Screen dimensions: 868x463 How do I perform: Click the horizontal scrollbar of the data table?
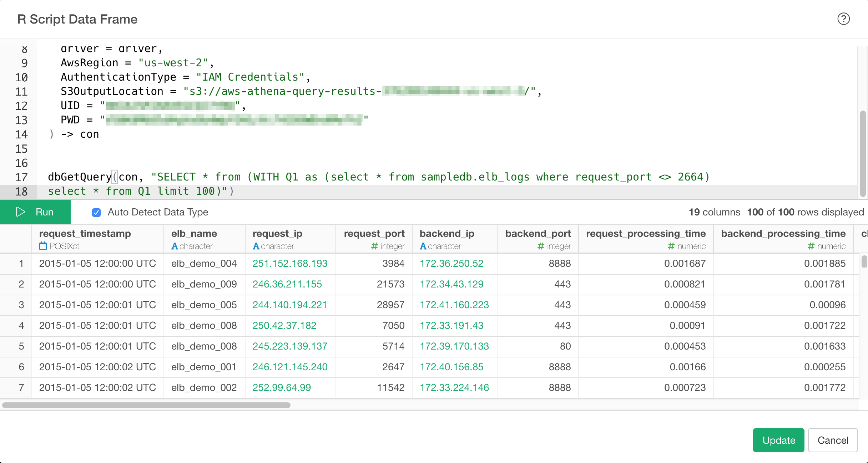tap(146, 405)
